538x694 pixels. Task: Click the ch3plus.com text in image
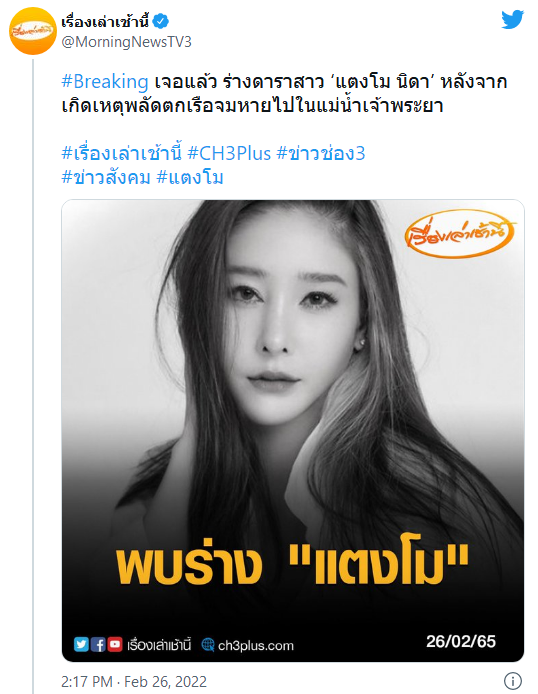pyautogui.click(x=256, y=645)
